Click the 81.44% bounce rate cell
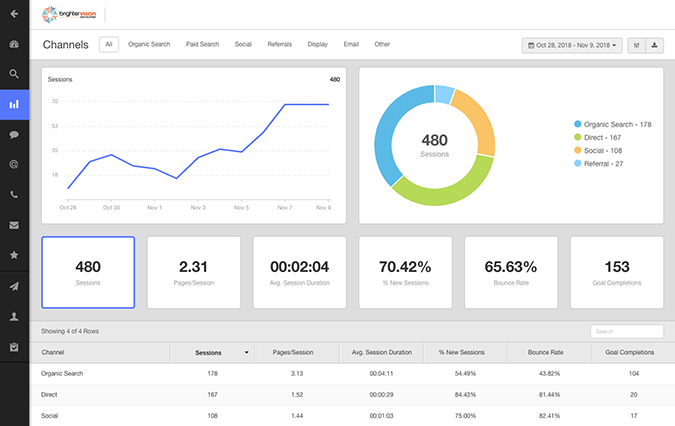The image size is (675, 426). tap(550, 395)
